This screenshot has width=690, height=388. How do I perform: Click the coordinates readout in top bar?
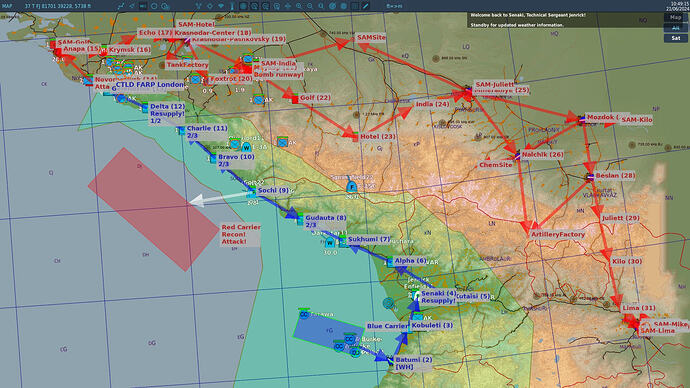pos(58,6)
